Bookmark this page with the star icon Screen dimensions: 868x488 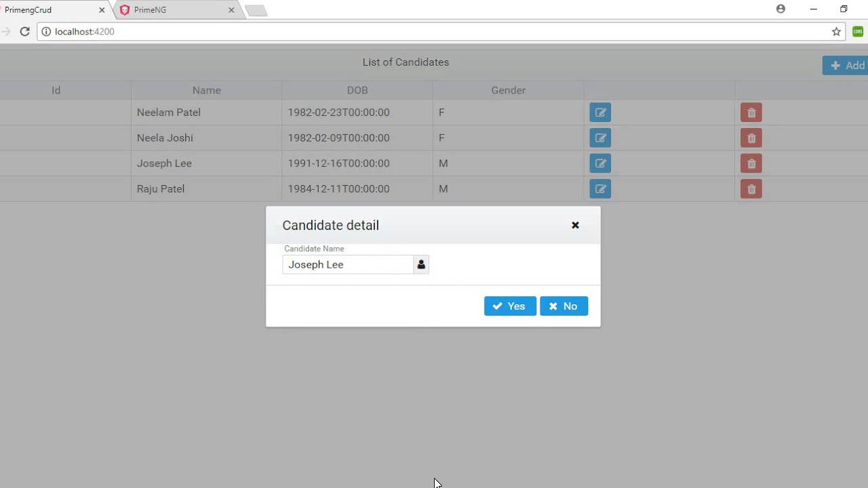(836, 31)
